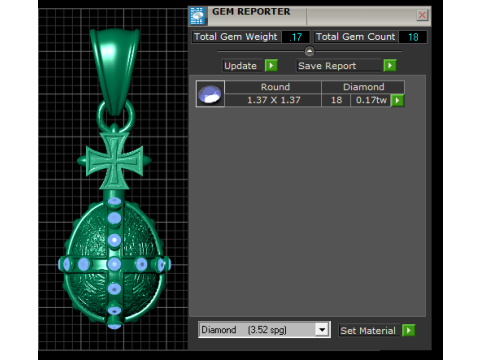Click the Round shape cell
480x360 pixels.
(x=273, y=87)
